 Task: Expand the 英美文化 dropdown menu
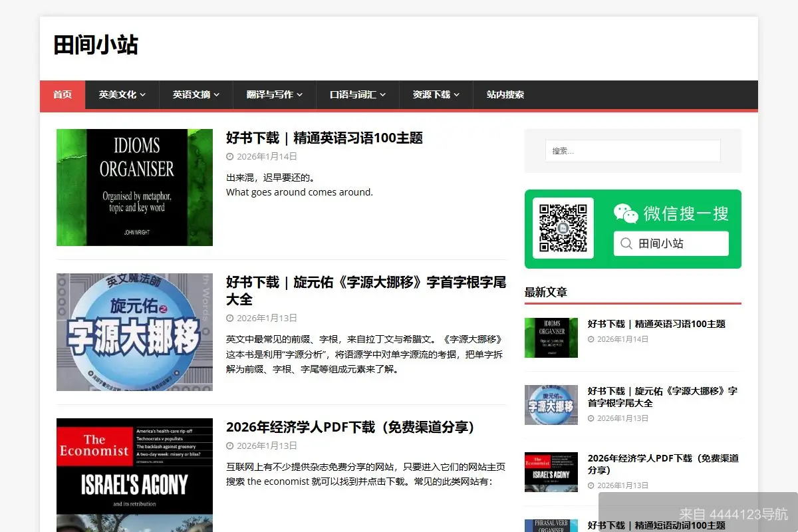pyautogui.click(x=118, y=95)
